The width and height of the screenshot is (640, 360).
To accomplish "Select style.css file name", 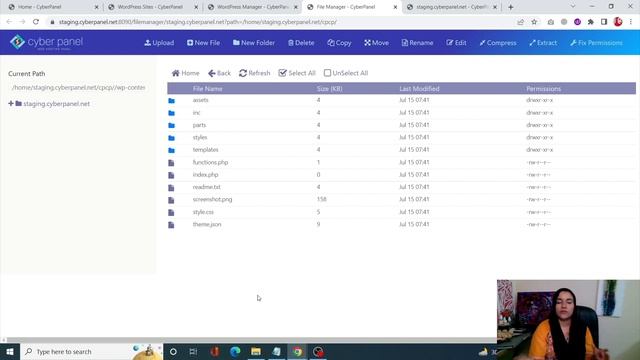I will [203, 212].
